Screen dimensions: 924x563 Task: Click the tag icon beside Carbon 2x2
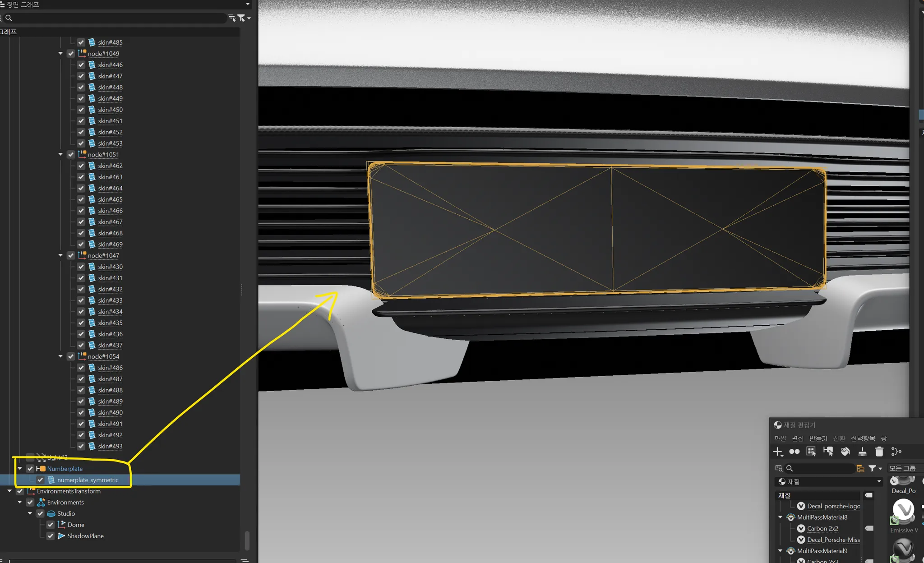[869, 528]
